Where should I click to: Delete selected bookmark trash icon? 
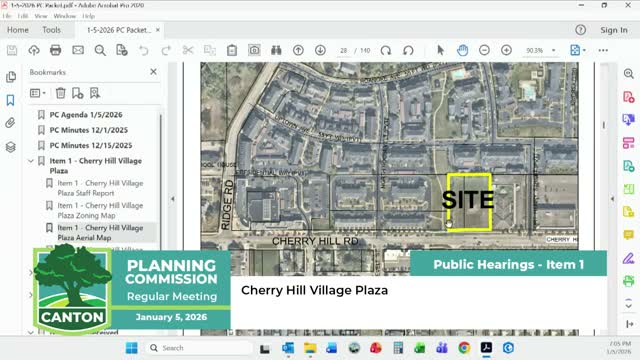pyautogui.click(x=60, y=93)
